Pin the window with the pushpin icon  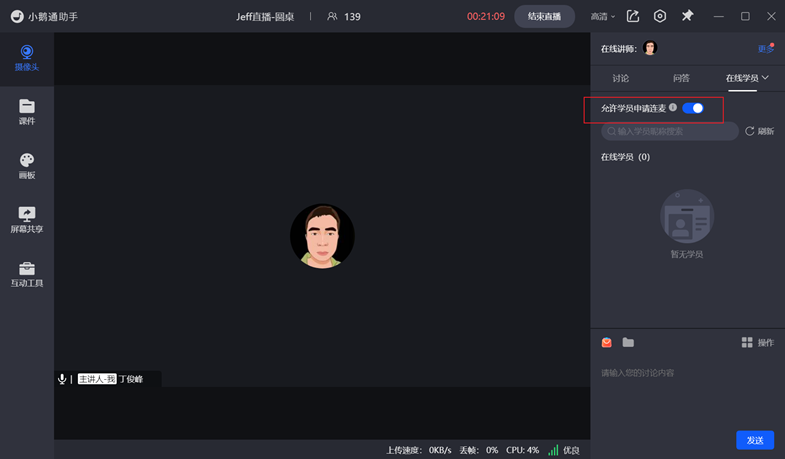point(687,16)
